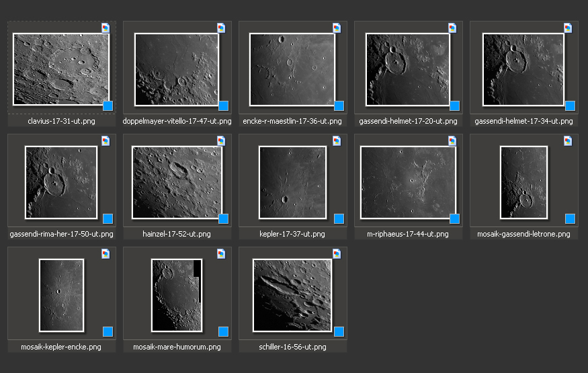The width and height of the screenshot is (588, 373).
Task: Click file type icon above schiller-16-56-ut.png
Action: pyautogui.click(x=337, y=253)
